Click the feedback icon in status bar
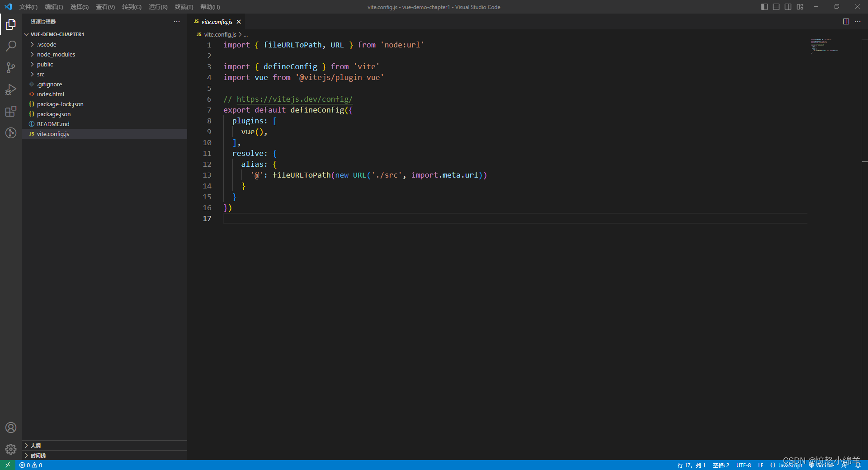 (x=844, y=465)
